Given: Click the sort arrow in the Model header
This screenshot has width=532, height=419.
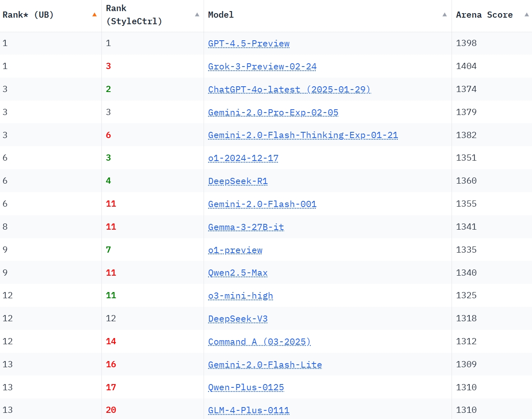Looking at the screenshot, I should (x=445, y=15).
